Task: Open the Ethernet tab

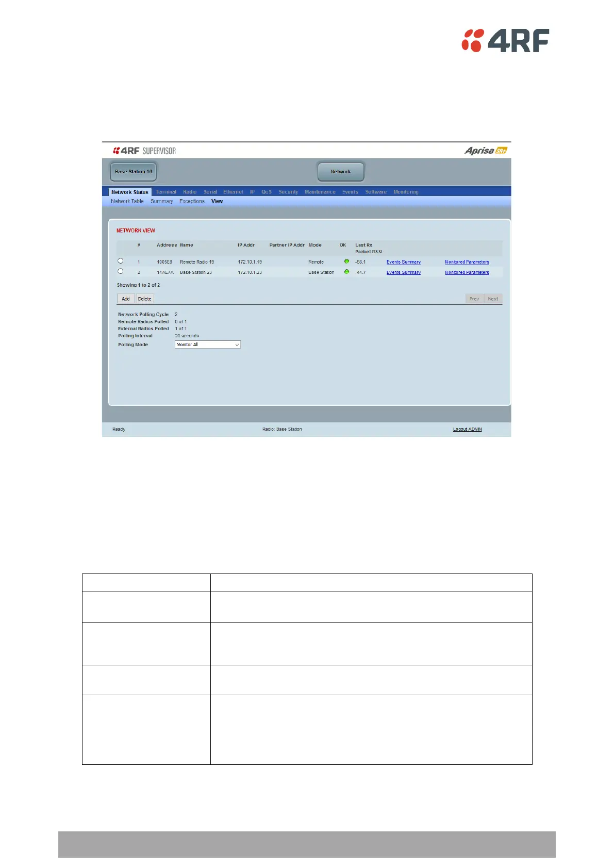Action: point(233,192)
